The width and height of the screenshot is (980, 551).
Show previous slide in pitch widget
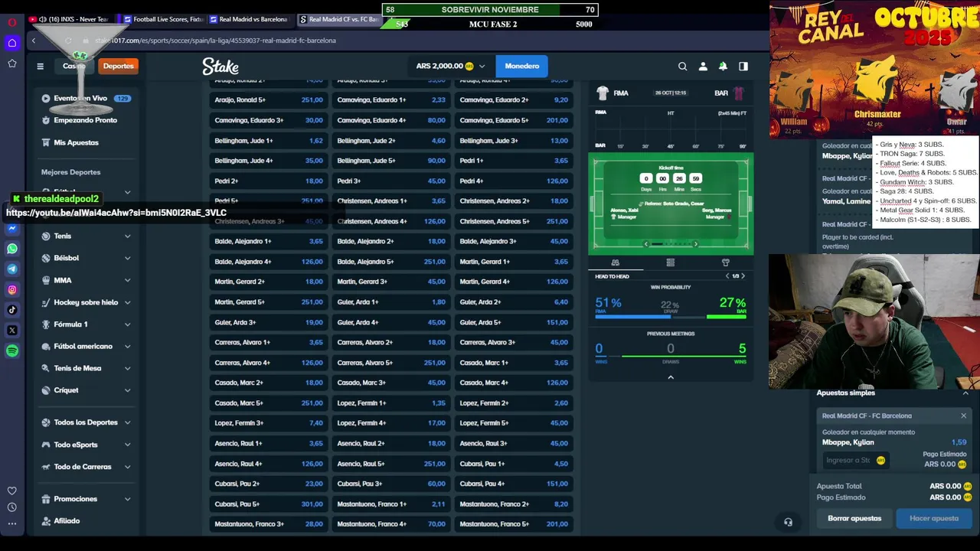pos(646,244)
